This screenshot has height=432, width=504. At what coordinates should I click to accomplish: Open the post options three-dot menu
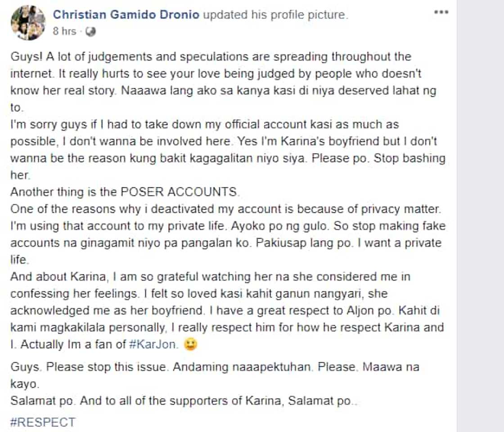441,13
